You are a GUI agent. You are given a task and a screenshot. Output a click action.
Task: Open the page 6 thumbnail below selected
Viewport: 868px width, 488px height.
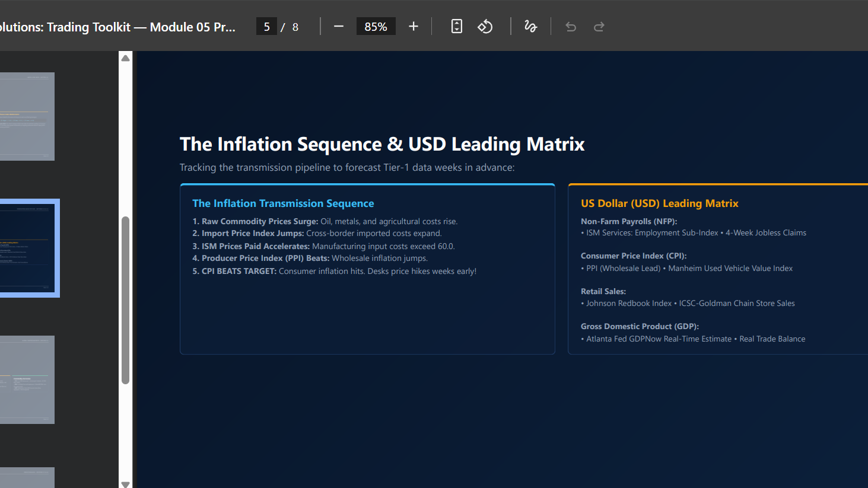tap(27, 379)
